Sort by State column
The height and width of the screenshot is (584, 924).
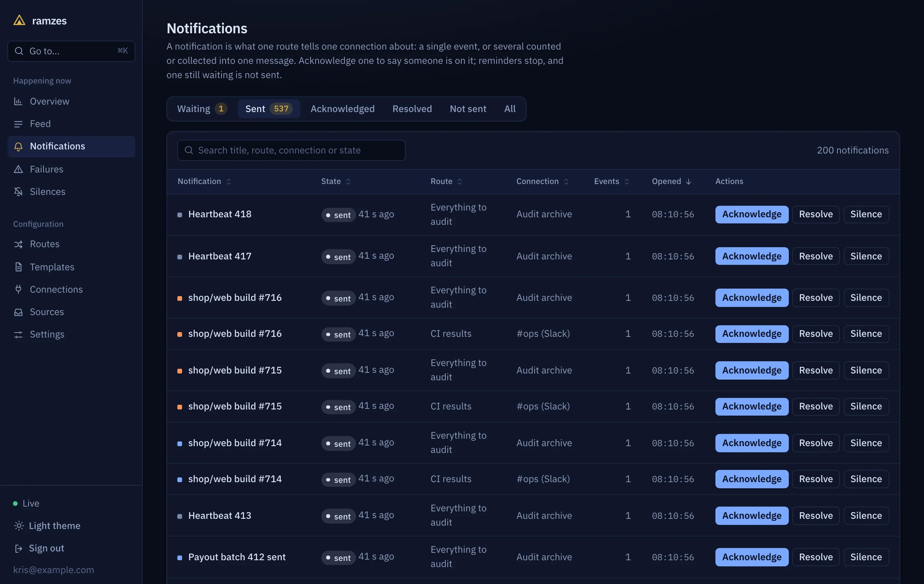coord(336,181)
